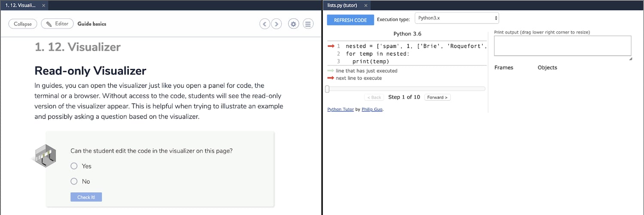Click the pencil Editor button

[58, 24]
